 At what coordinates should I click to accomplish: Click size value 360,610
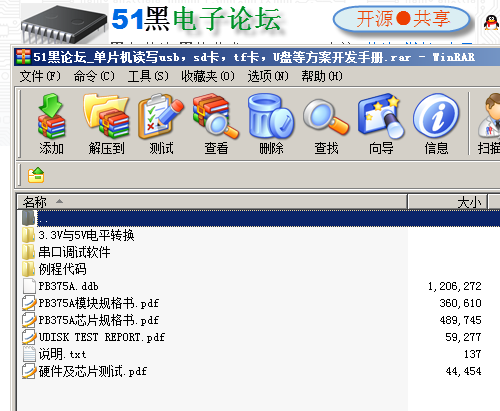(x=460, y=303)
